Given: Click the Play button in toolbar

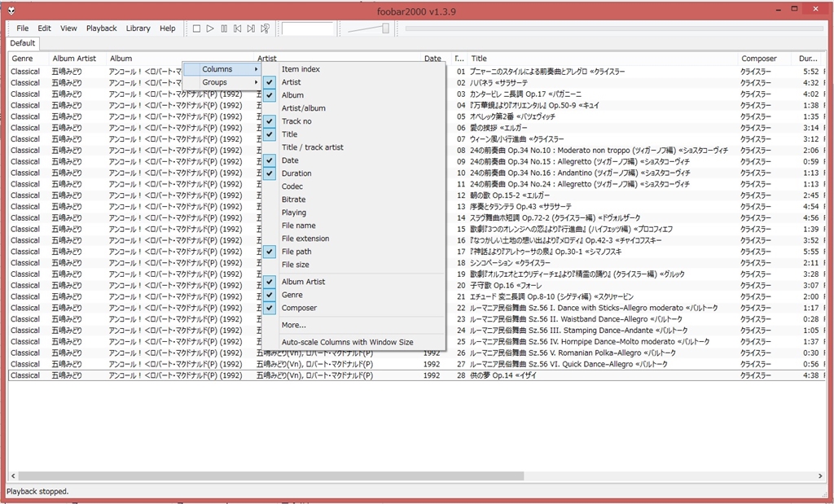Looking at the screenshot, I should coord(210,28).
